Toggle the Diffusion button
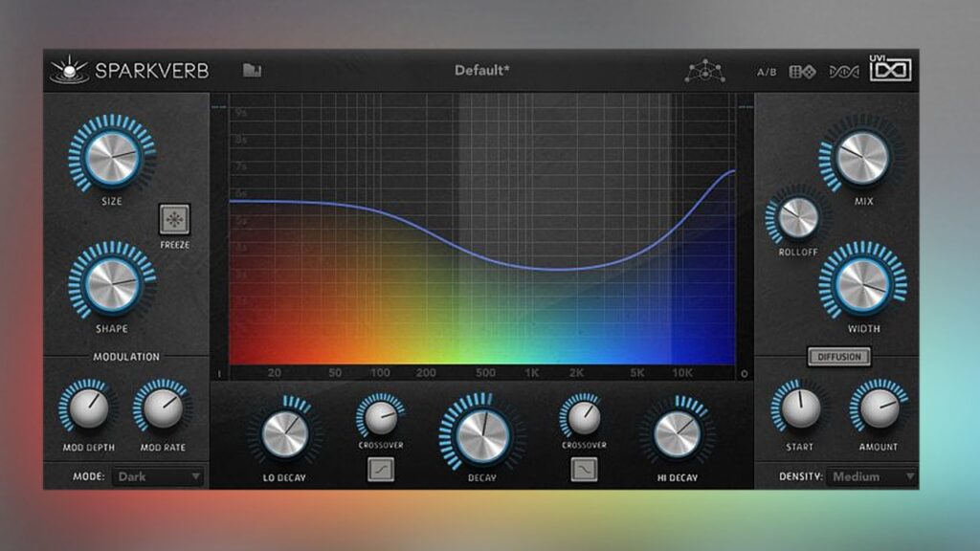Viewport: 980px width, 551px height. [x=838, y=357]
